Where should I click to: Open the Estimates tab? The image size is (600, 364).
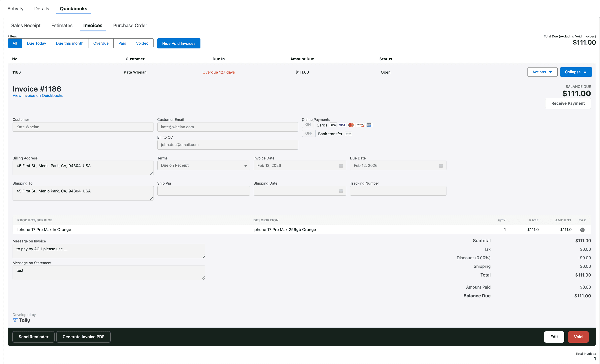pos(62,26)
